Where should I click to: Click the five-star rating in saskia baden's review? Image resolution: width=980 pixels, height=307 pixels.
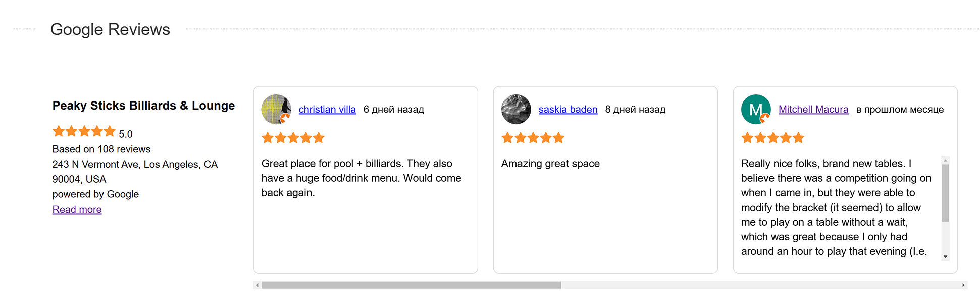pyautogui.click(x=533, y=138)
